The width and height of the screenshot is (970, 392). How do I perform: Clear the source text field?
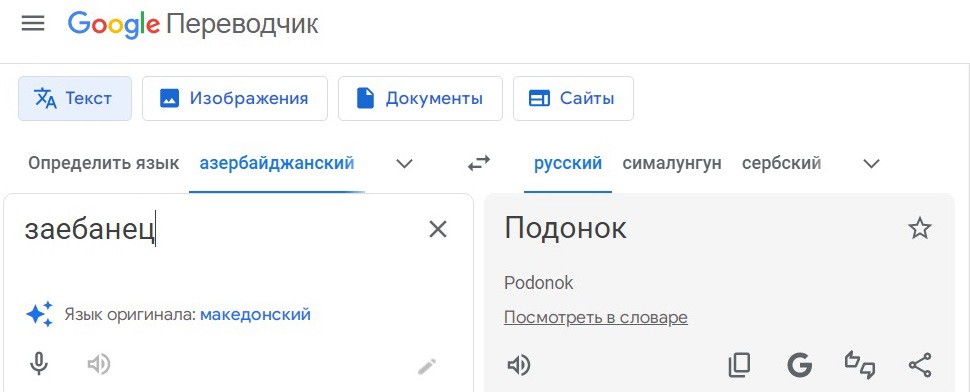(438, 229)
